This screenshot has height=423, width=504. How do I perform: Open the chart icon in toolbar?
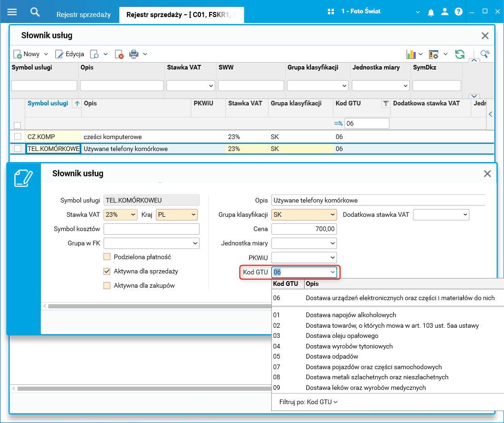pyautogui.click(x=411, y=54)
